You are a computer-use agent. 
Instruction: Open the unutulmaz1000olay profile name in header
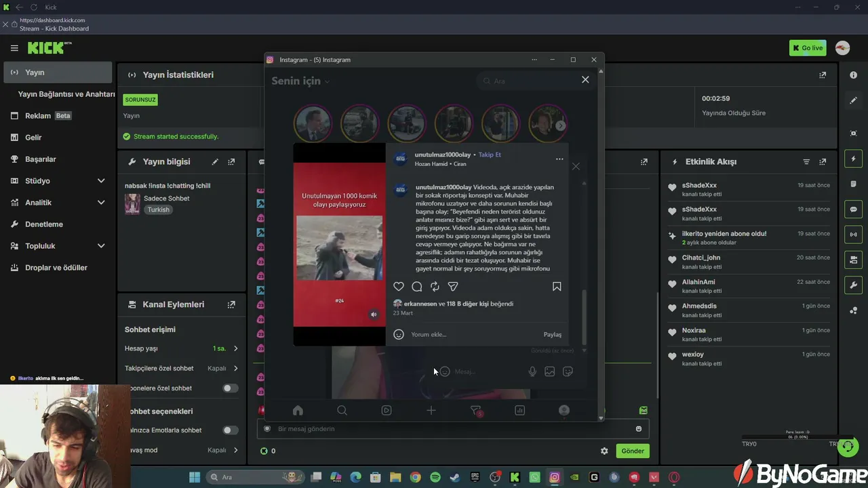coord(443,155)
